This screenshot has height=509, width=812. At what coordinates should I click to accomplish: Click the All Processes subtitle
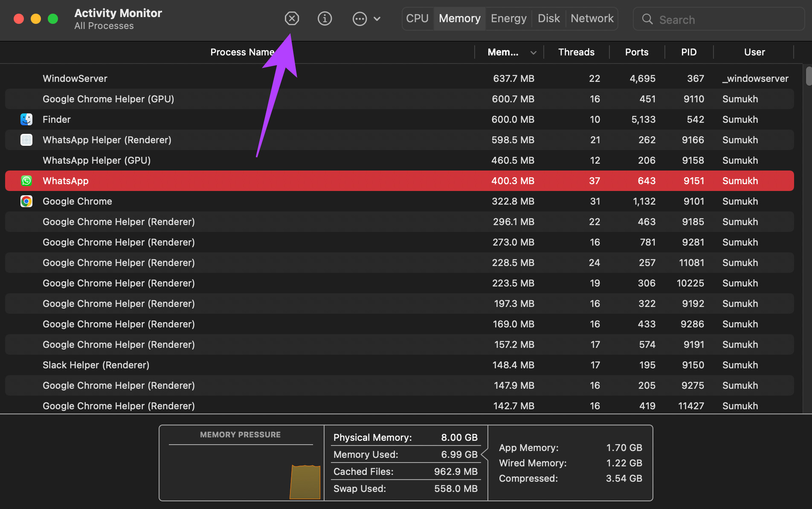pyautogui.click(x=104, y=26)
